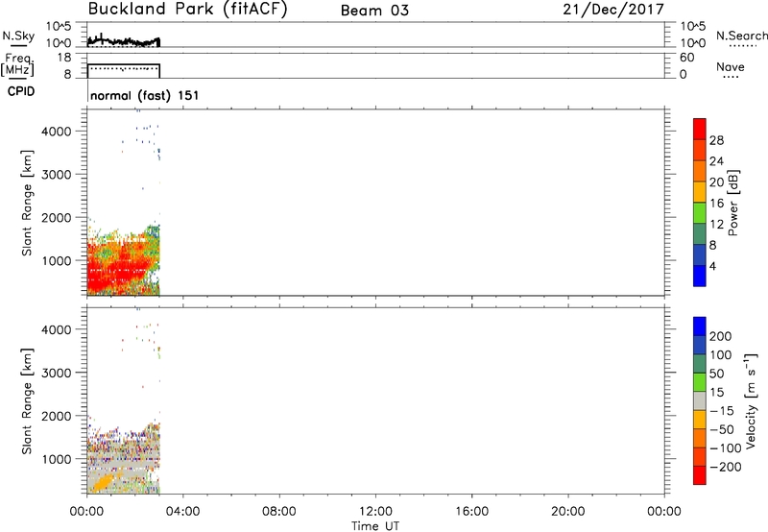Click the Power [dB] colorbar title
The image size is (768, 532).
click(x=733, y=203)
